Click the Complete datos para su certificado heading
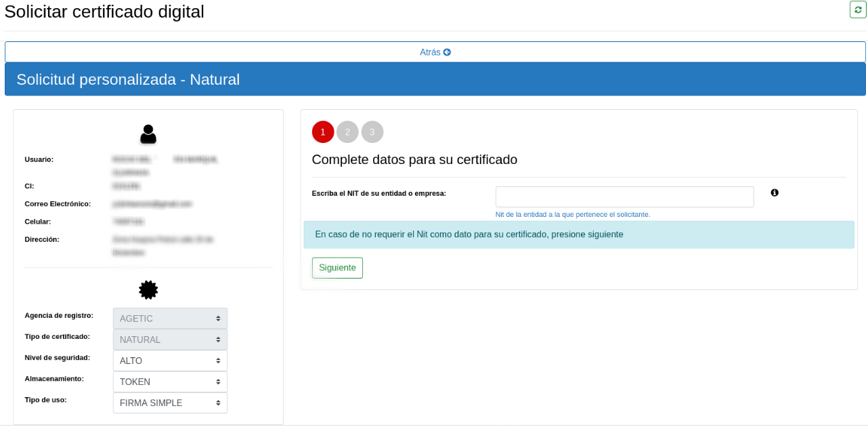Image resolution: width=868 pixels, height=427 pixels. (414, 160)
